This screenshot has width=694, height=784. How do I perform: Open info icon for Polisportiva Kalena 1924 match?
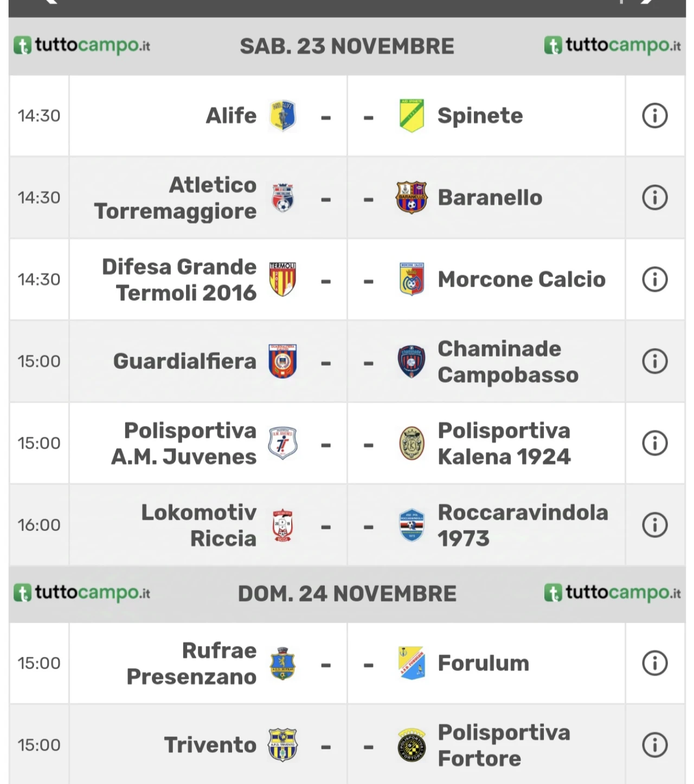654,443
